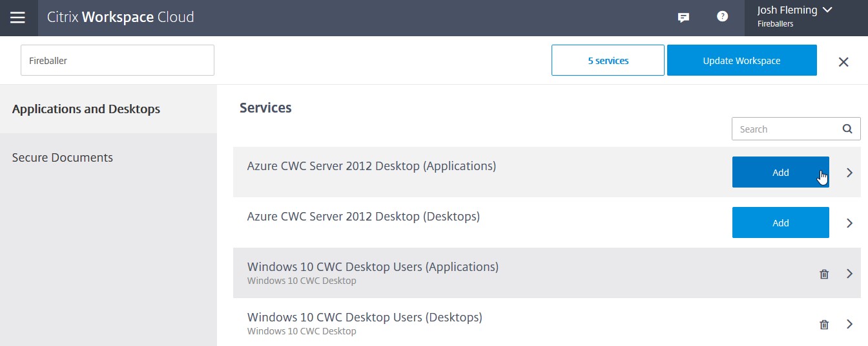Open the hamburger navigation menu
This screenshot has width=868, height=346.
pyautogui.click(x=17, y=17)
